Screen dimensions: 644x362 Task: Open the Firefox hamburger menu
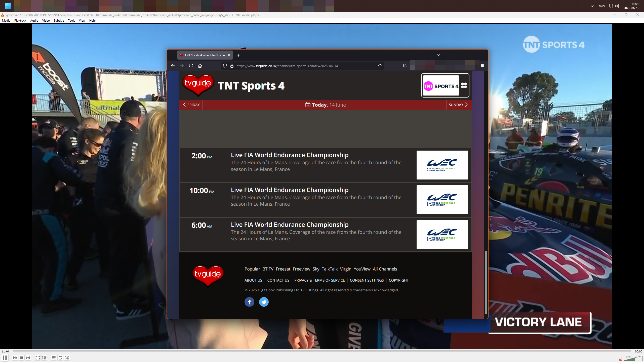pos(482,66)
